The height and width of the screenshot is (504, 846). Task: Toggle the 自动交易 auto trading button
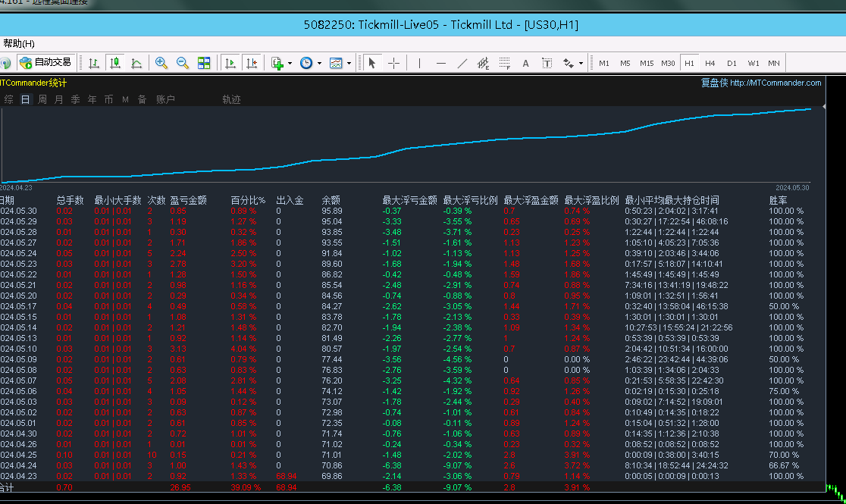(46, 63)
